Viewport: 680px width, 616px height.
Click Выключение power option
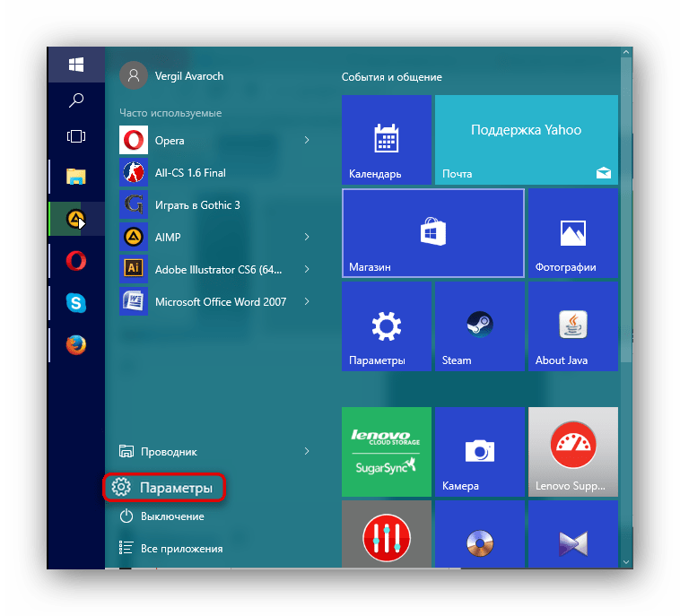click(161, 516)
